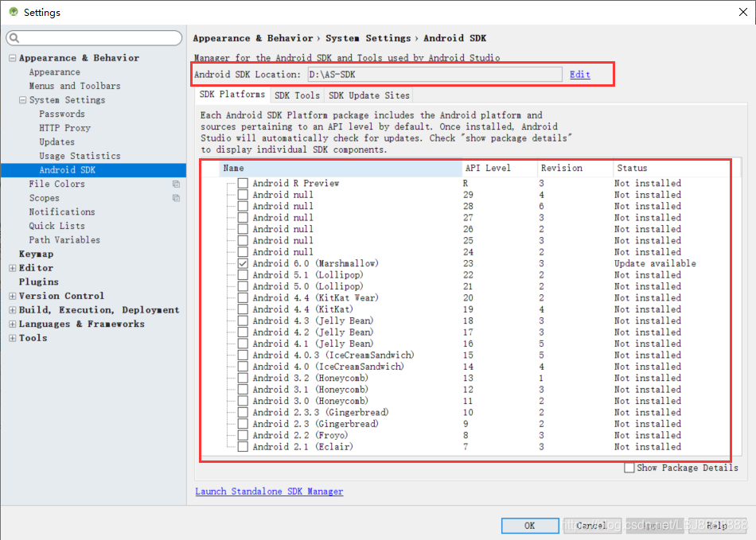Click the Status column header
Screen dimensions: 756x540
[x=671, y=168]
